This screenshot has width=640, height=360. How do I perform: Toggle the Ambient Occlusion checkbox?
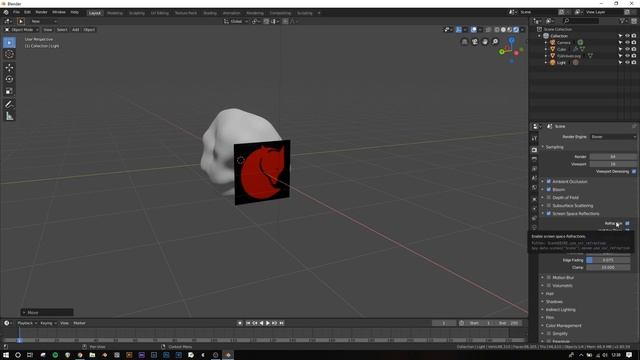click(549, 181)
